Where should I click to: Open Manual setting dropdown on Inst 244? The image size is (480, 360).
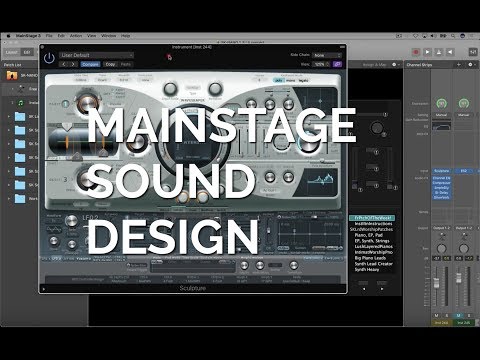tap(442, 115)
